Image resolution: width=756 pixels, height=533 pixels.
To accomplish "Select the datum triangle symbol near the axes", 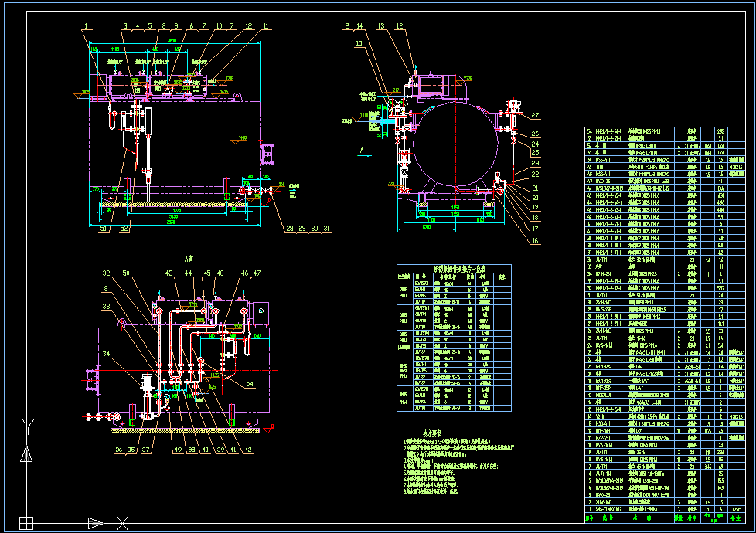I will [x=26, y=454].
